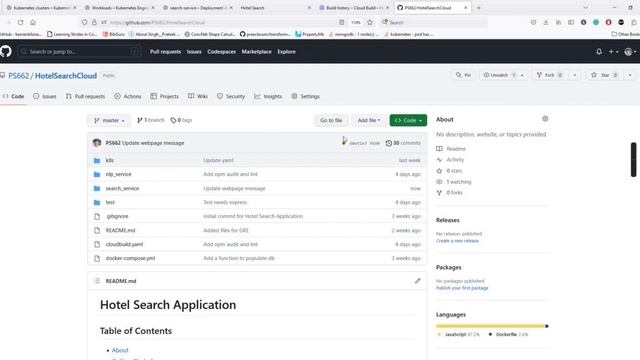Open the GitHub home logo
This screenshot has width=640, height=360.
pos(6,51)
